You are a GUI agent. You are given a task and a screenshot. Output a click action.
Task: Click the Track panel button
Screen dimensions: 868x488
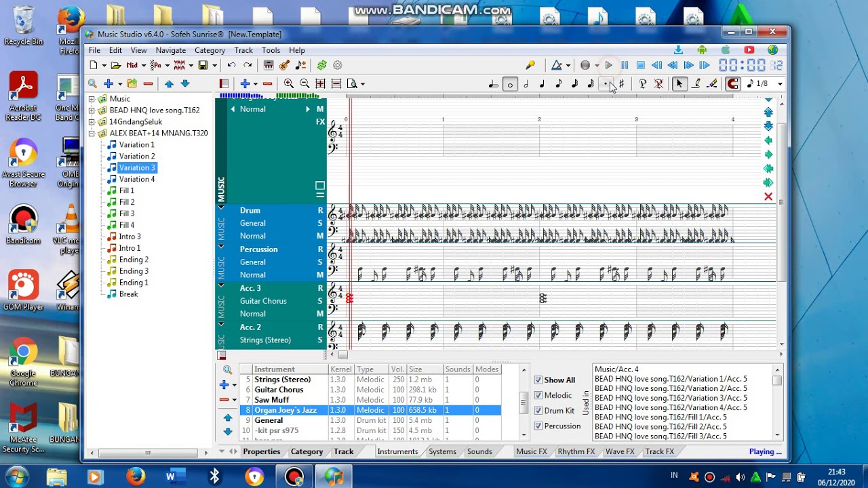coord(344,451)
